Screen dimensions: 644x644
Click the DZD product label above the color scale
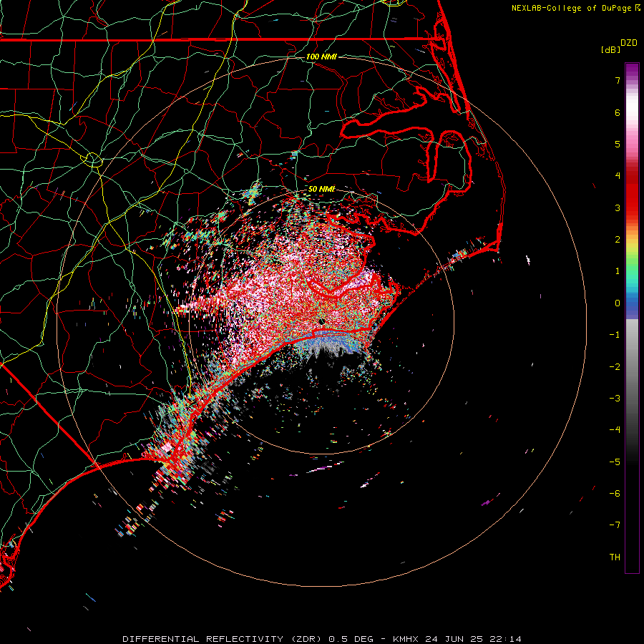(x=629, y=43)
